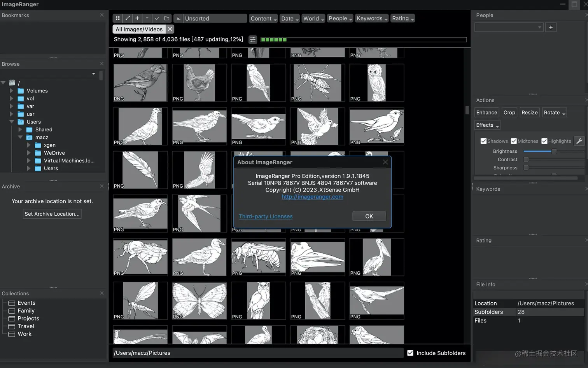Expand the Volumes folder
Image resolution: width=588 pixels, height=368 pixels.
pos(11,91)
